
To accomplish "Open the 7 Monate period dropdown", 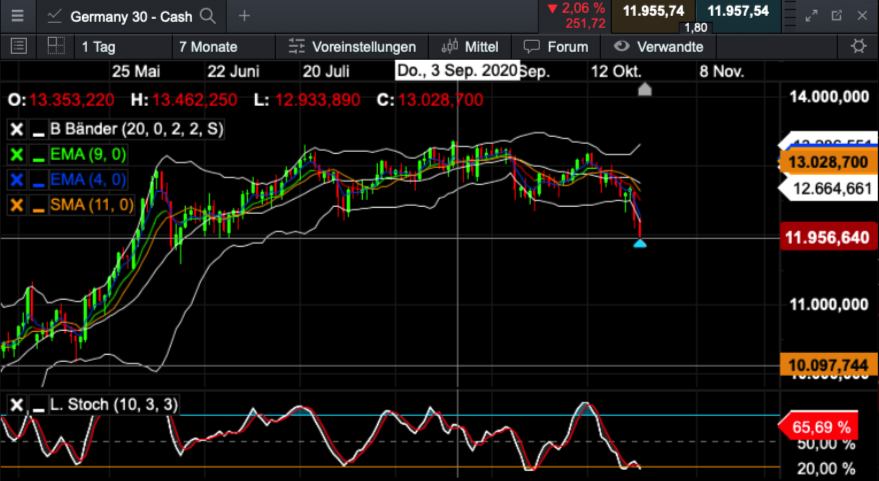I will point(224,47).
